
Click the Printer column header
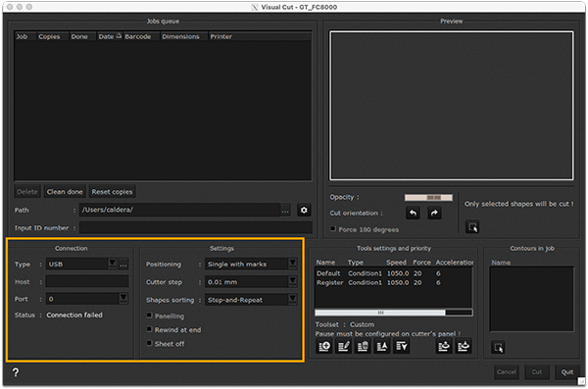point(260,36)
